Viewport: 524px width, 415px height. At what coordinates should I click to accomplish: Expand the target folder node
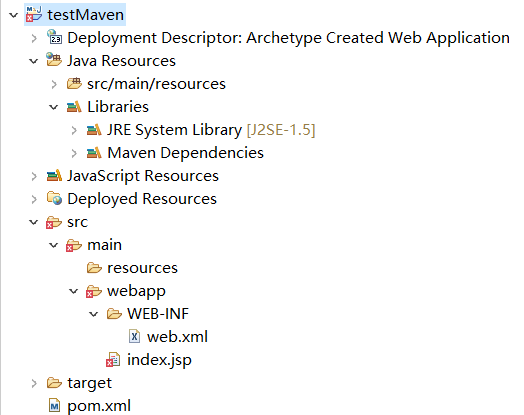tap(34, 383)
